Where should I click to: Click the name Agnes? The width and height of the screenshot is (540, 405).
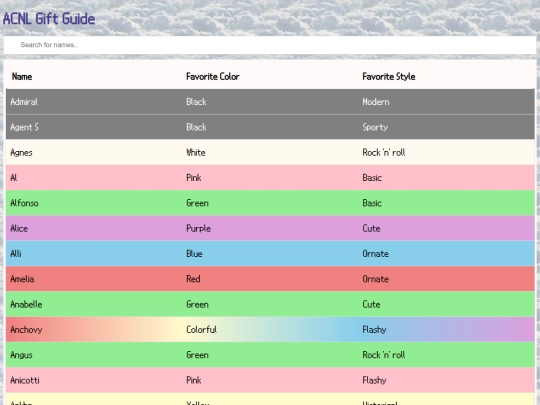(21, 153)
